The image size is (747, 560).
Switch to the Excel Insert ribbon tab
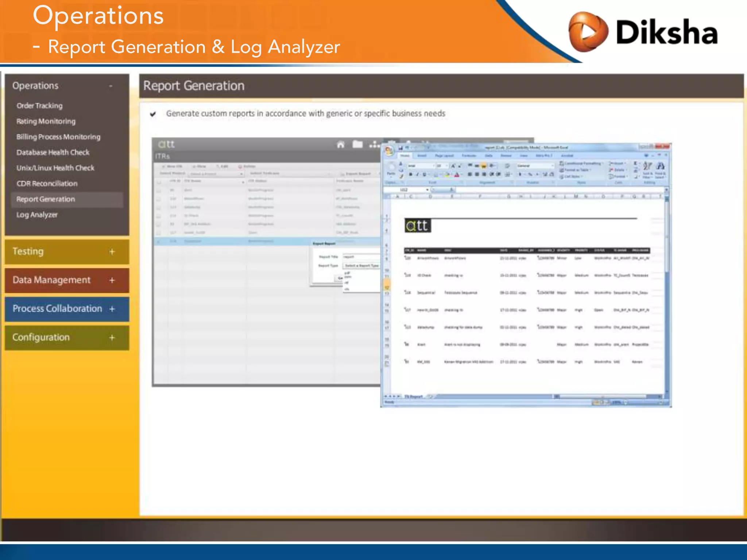pos(422,156)
